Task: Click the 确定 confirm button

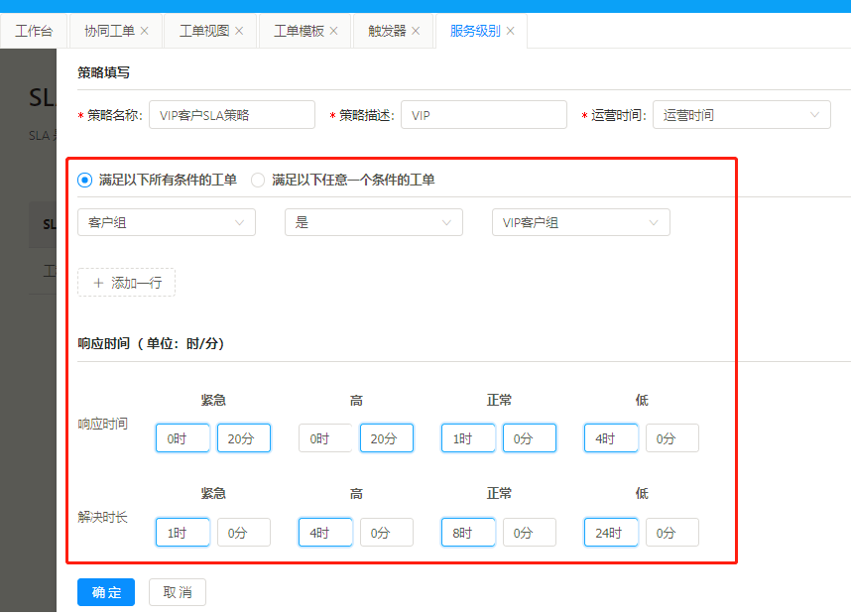Action: click(x=106, y=592)
